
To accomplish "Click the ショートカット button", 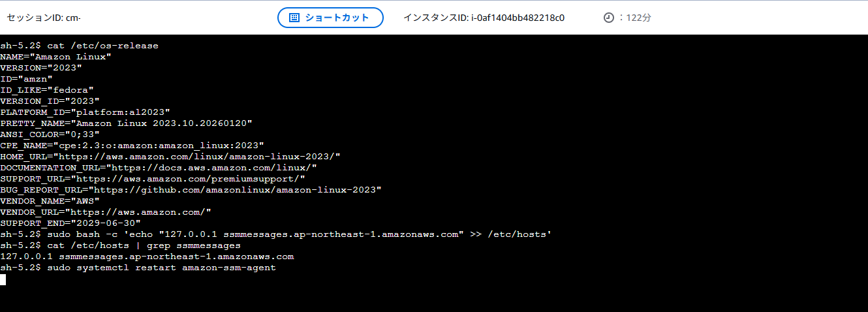I will (330, 18).
